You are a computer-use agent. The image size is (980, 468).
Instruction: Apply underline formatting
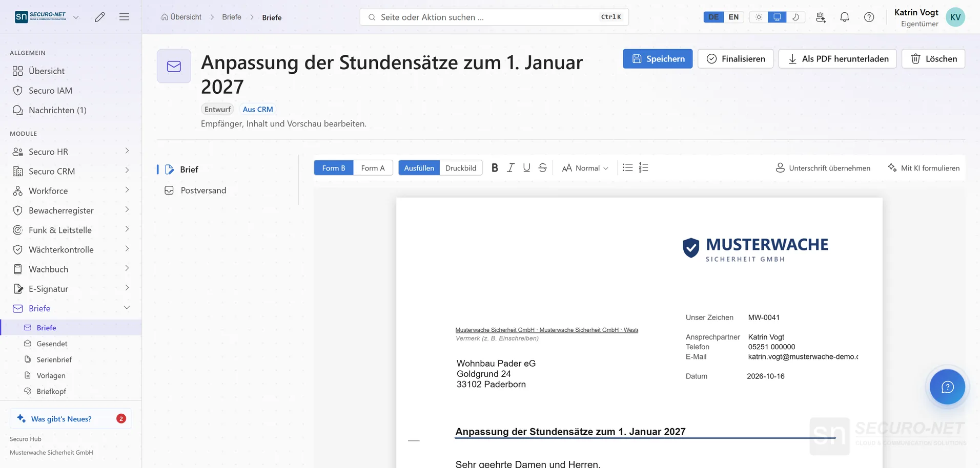(526, 168)
